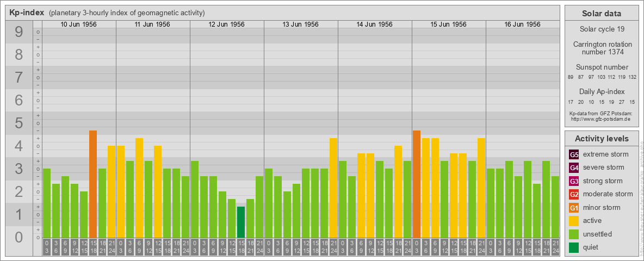Select the 10 Jun 1956 date header
This screenshot has height=261, width=644.
pyautogui.click(x=79, y=24)
